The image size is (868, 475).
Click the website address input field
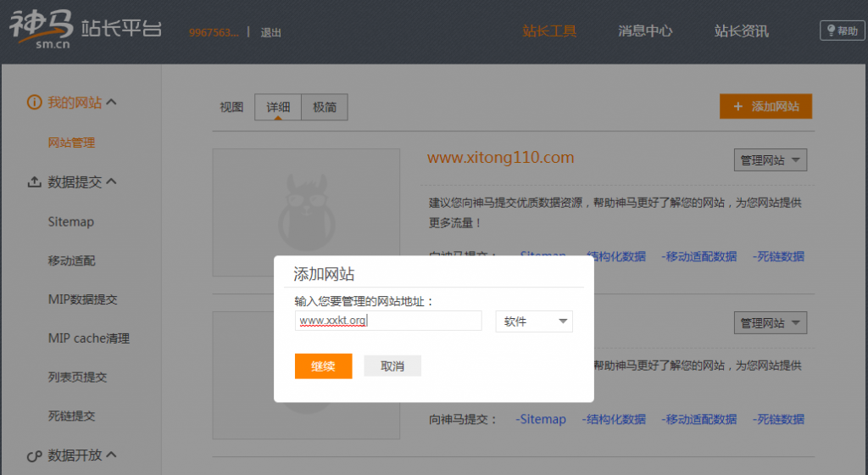(388, 321)
